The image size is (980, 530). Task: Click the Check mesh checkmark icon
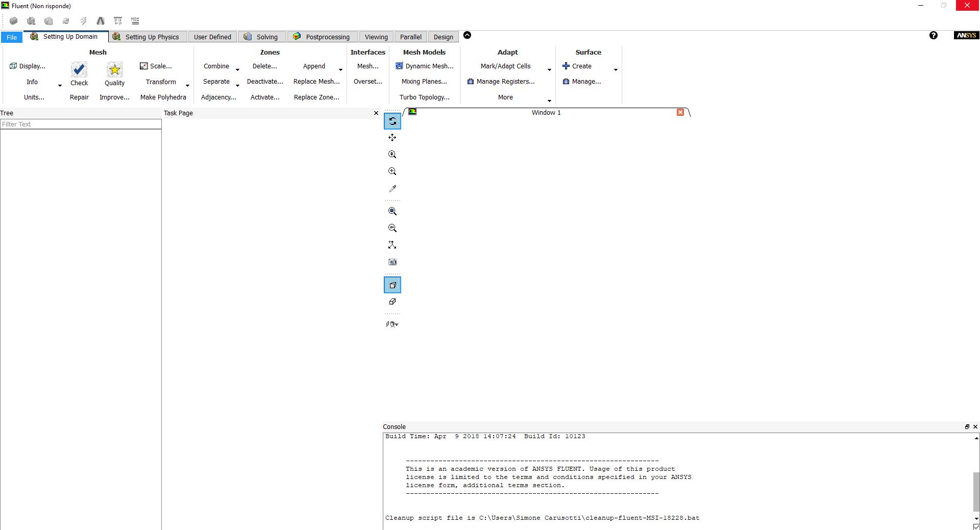tap(79, 69)
